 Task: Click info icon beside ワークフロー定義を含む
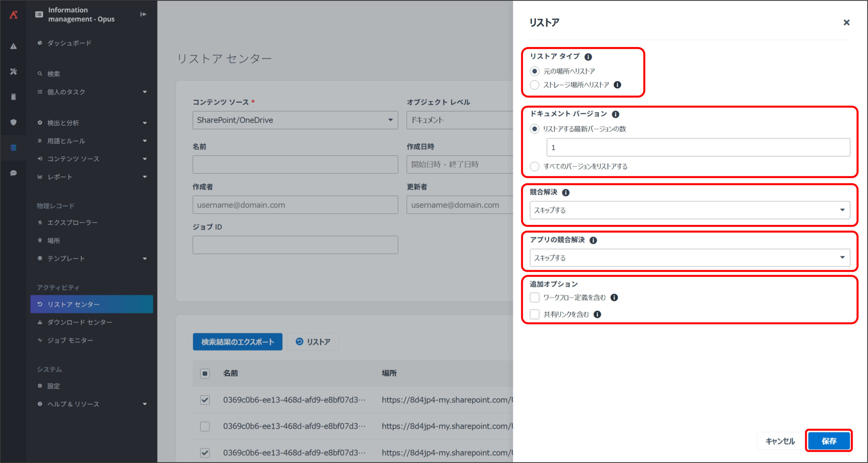point(614,297)
